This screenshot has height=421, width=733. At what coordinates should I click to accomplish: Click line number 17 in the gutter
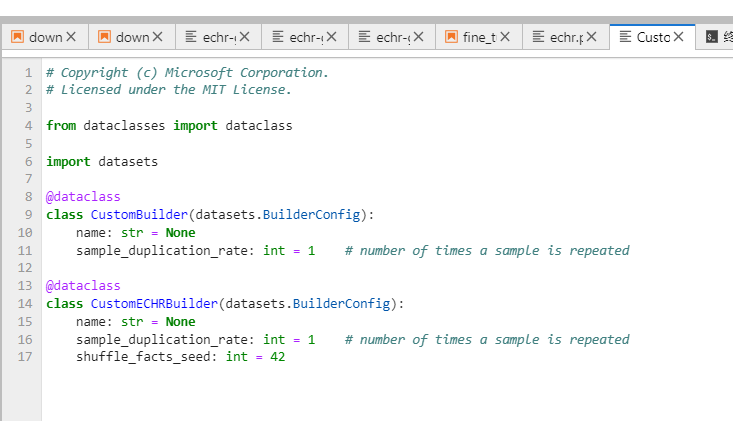pos(25,357)
